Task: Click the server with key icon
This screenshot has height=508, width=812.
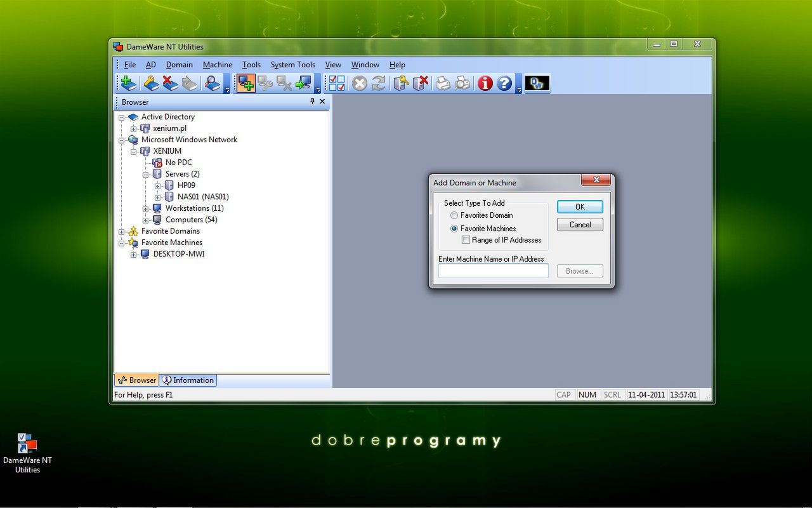Action: [x=401, y=83]
